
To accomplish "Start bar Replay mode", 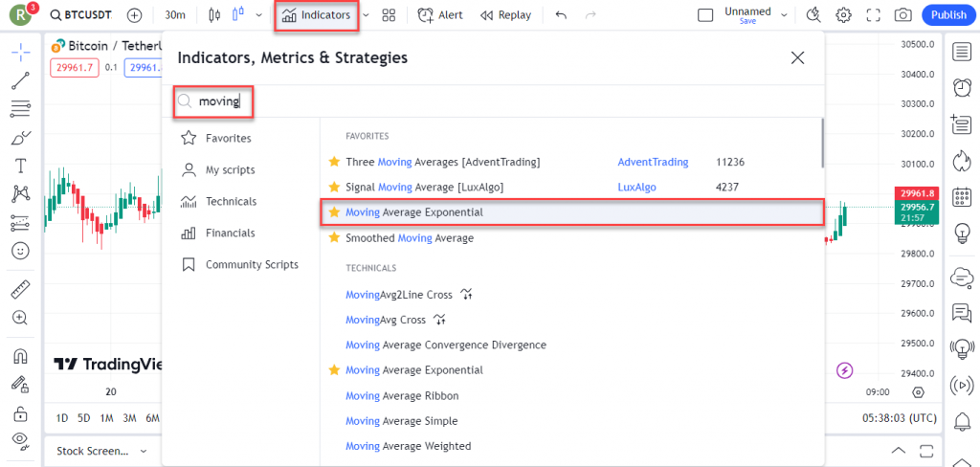I will pyautogui.click(x=505, y=15).
